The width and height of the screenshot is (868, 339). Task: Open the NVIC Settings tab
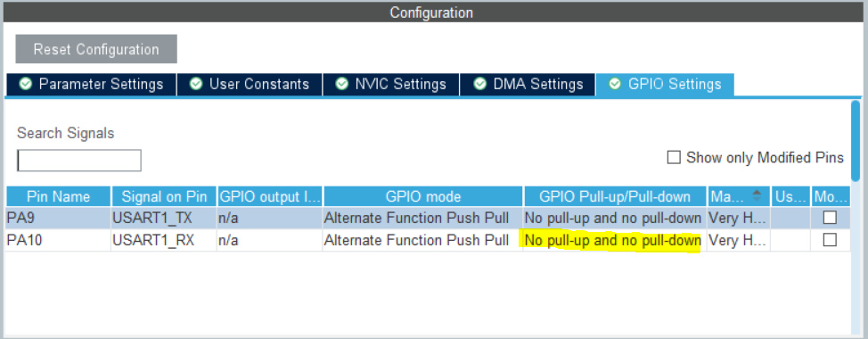(391, 84)
